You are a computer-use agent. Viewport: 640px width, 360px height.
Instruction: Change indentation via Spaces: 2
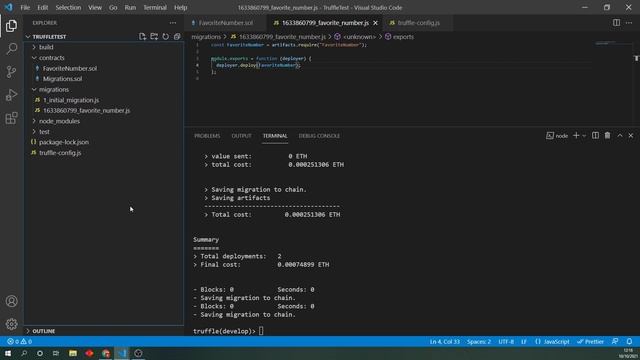point(479,342)
